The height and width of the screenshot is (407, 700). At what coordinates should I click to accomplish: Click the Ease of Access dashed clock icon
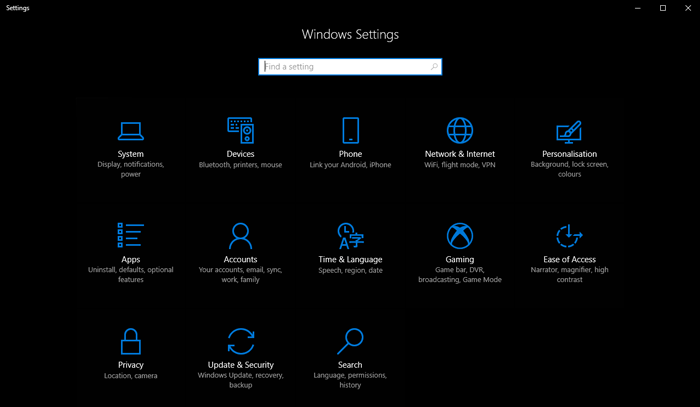point(569,236)
